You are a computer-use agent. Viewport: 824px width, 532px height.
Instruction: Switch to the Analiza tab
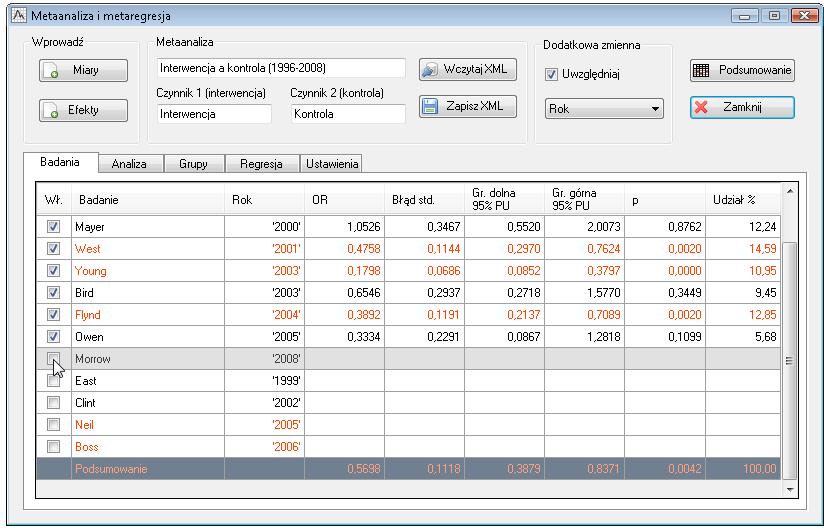[x=129, y=163]
